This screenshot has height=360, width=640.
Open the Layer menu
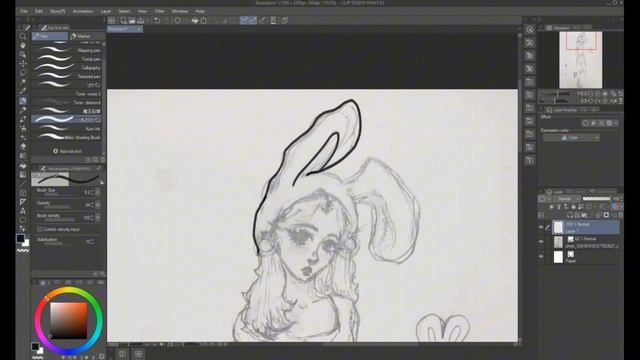pyautogui.click(x=106, y=11)
